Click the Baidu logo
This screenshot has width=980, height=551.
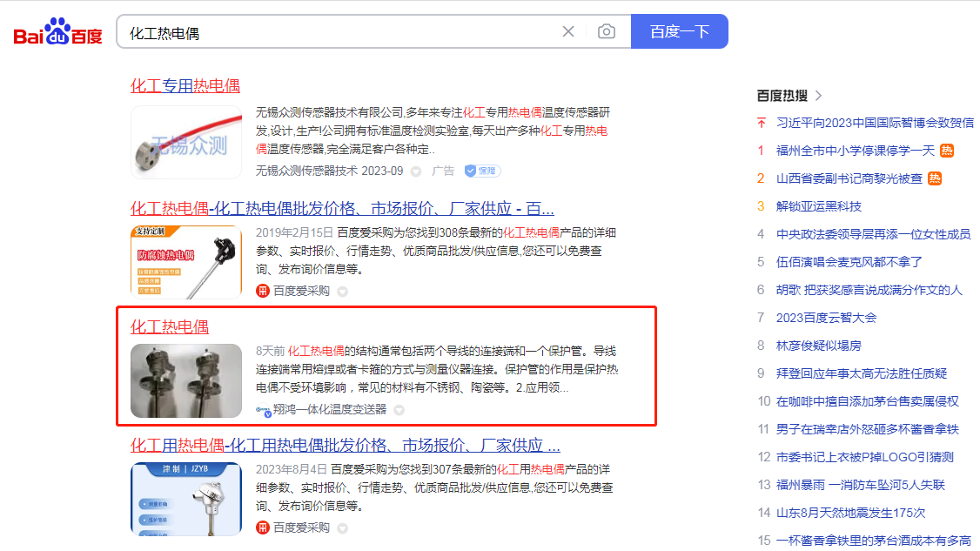coord(57,31)
